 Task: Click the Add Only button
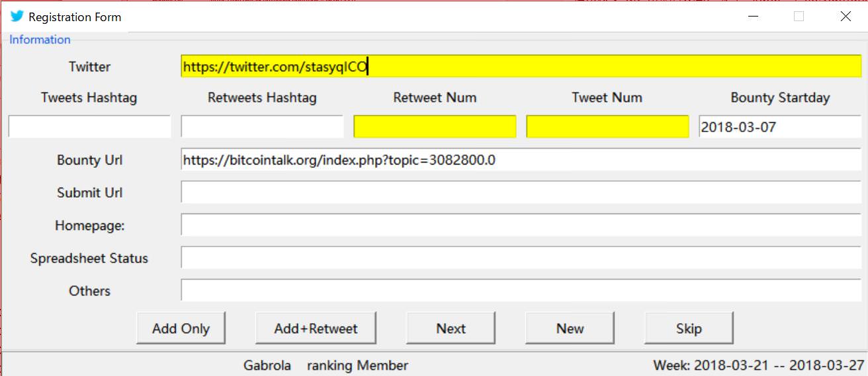[181, 328]
